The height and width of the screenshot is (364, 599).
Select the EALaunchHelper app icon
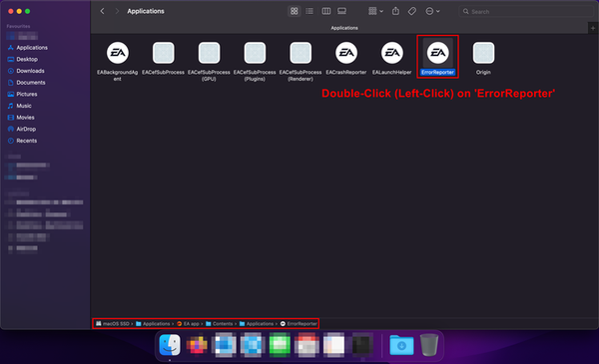392,53
